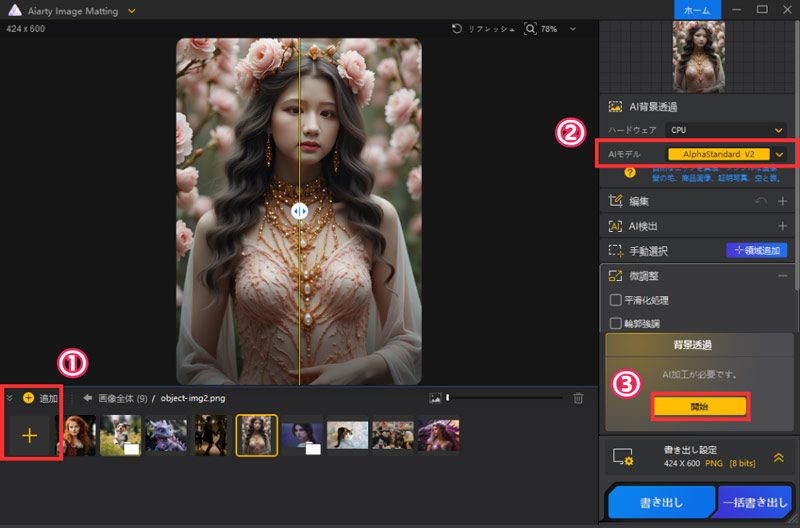The width and height of the screenshot is (800, 528).
Task: Select the red-haired woman thumbnail
Action: coord(76,435)
